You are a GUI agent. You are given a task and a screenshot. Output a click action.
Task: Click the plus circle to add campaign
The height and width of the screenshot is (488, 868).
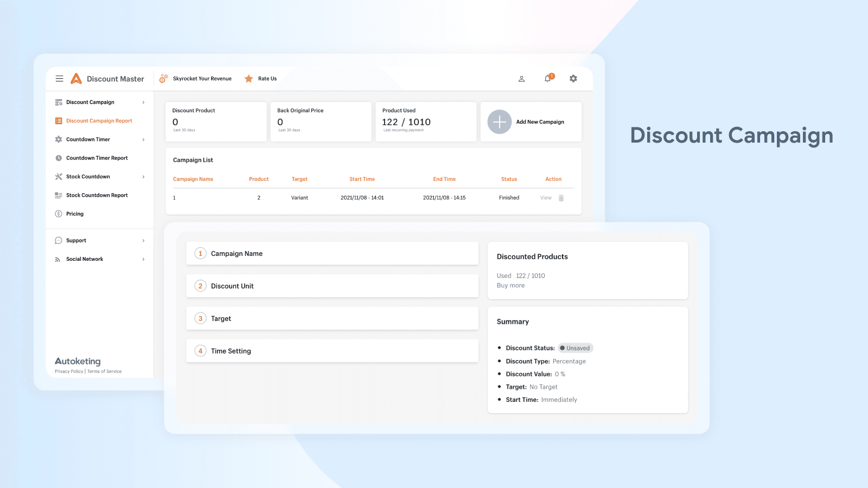[x=500, y=122]
